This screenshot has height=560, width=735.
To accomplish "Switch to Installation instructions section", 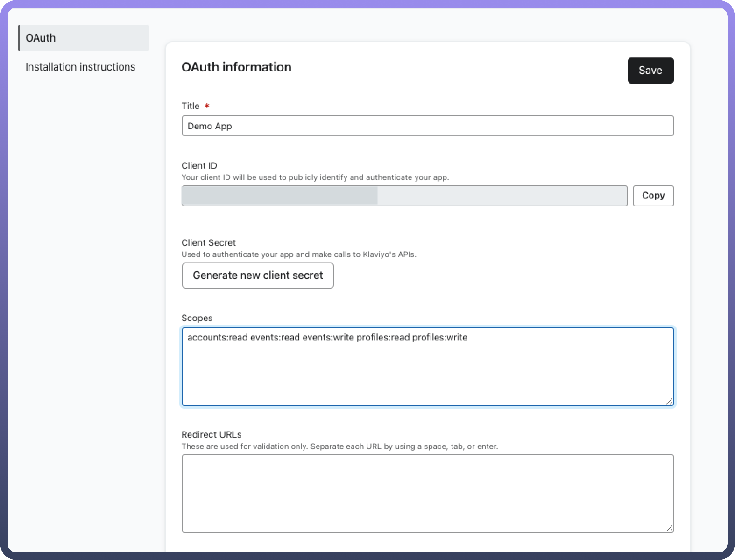I will [x=80, y=67].
